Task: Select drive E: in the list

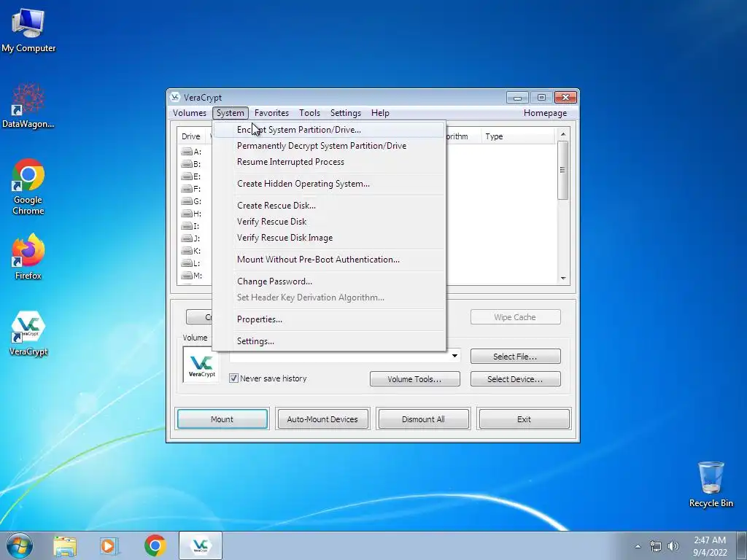Action: [x=192, y=176]
